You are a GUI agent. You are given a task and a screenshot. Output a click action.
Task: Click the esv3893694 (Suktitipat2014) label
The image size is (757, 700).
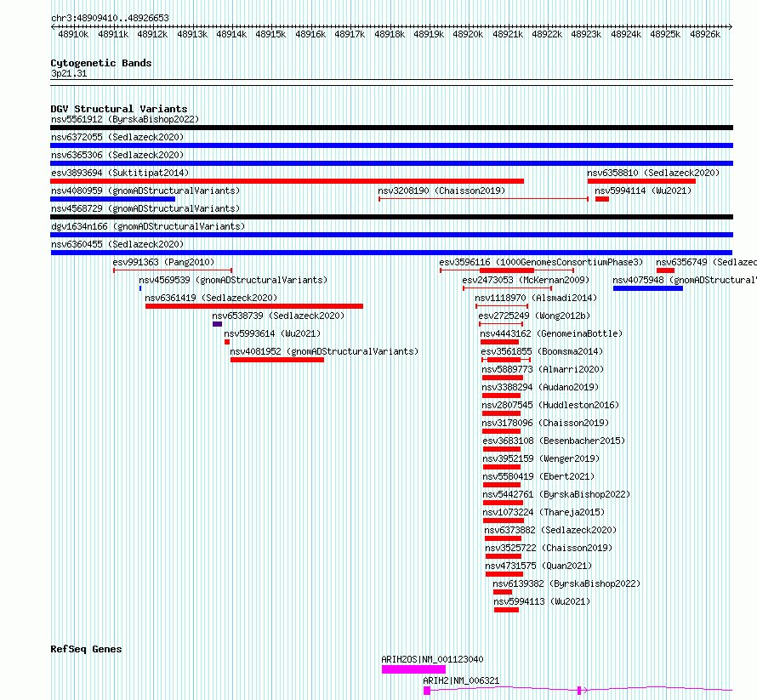tap(120, 173)
